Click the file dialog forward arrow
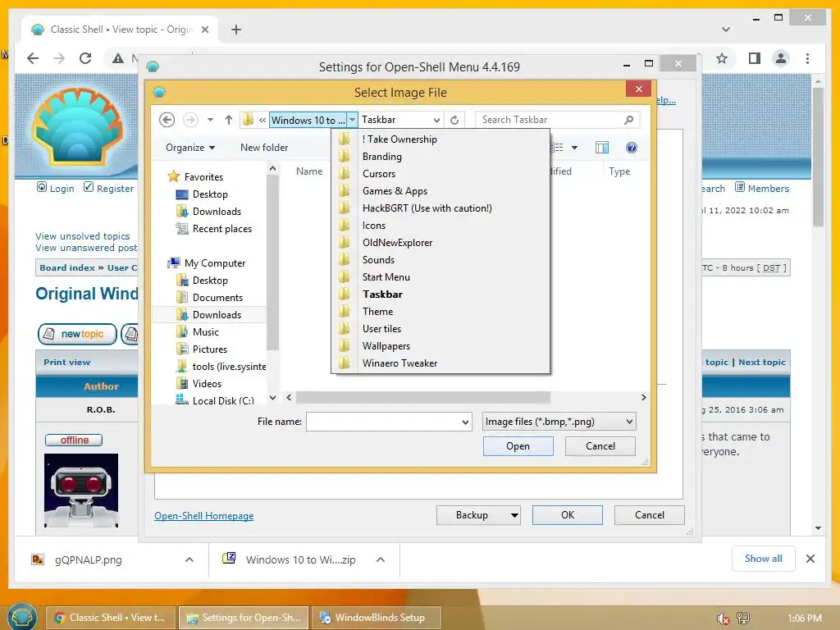This screenshot has width=840, height=630. 190,120
